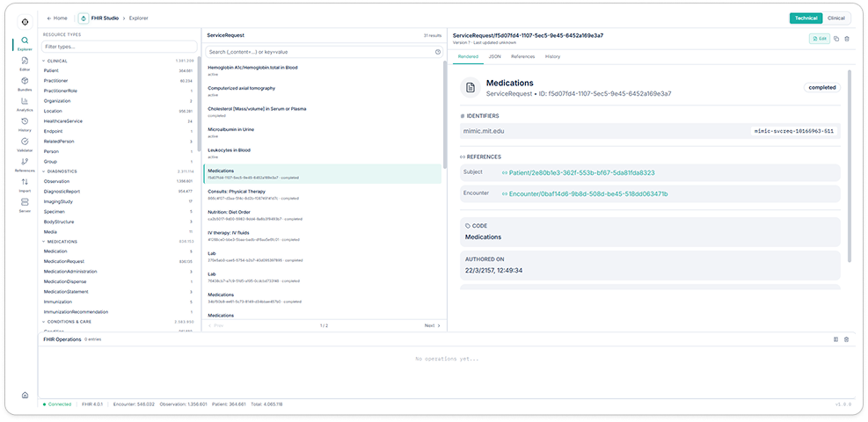868x422 pixels.
Task: Delete the ServiceRequest resource via trash icon
Action: (846, 39)
